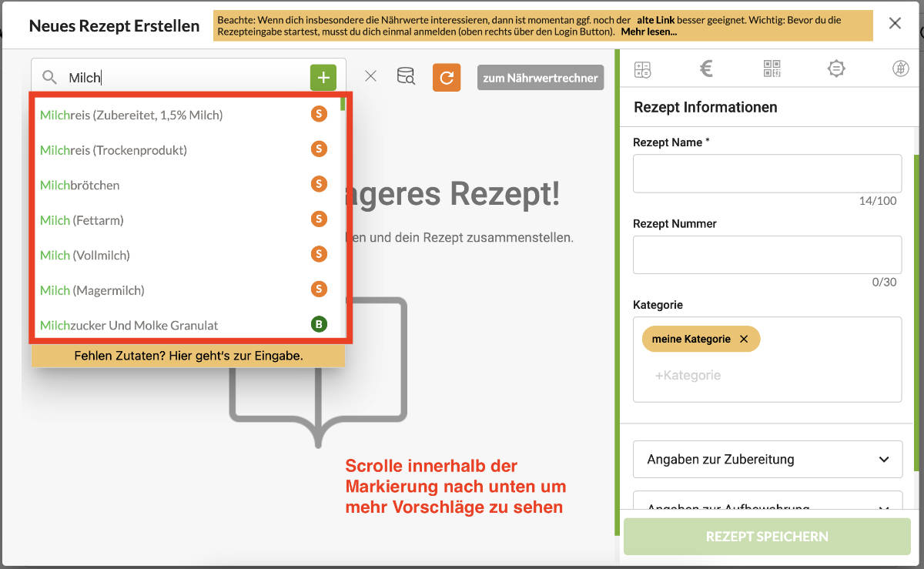Select Milch (Vollmilch) suggestion
The height and width of the screenshot is (569, 924).
[85, 256]
